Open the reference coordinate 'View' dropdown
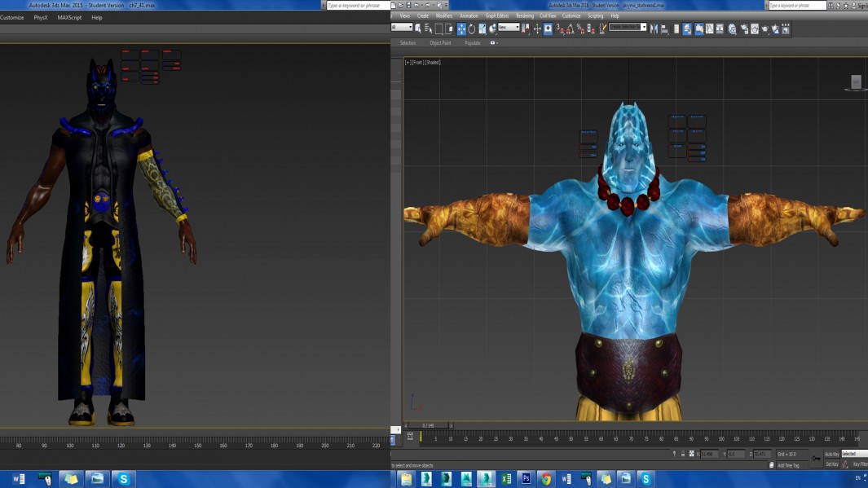This screenshot has width=868, height=488. pos(509,27)
